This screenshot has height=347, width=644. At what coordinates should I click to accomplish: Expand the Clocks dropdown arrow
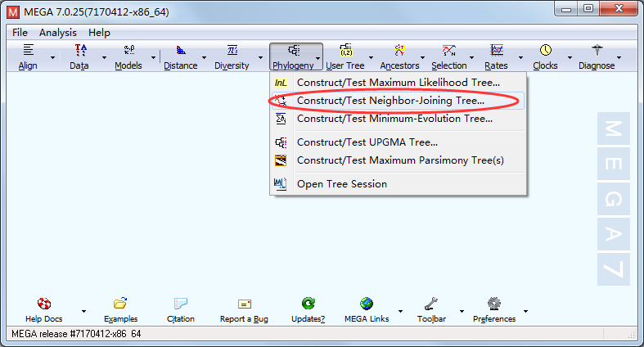570,57
